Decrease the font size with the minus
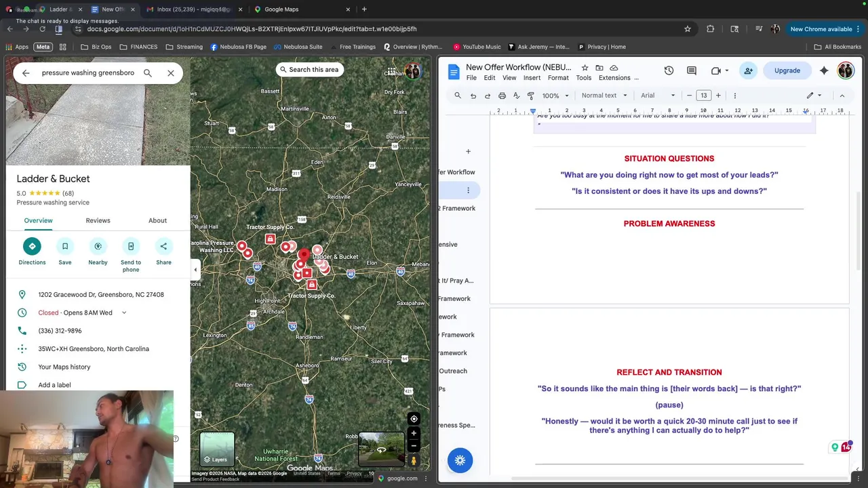This screenshot has width=868, height=488. pos(689,96)
